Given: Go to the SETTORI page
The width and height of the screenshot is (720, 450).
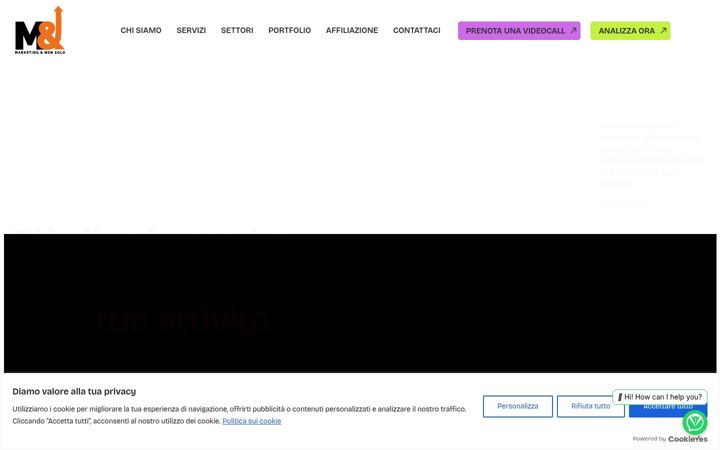Looking at the screenshot, I should click(237, 30).
